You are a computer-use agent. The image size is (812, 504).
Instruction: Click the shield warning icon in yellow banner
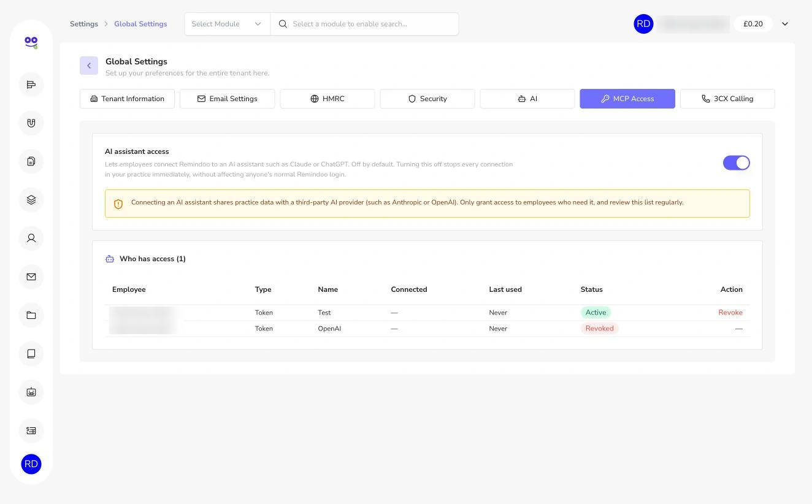[118, 204]
